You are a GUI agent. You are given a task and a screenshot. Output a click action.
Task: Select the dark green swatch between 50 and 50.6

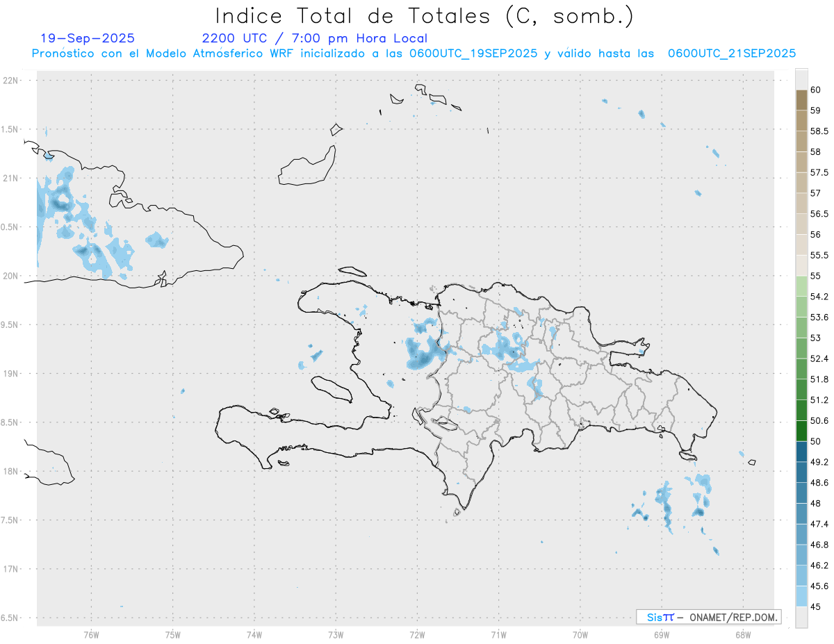click(801, 431)
